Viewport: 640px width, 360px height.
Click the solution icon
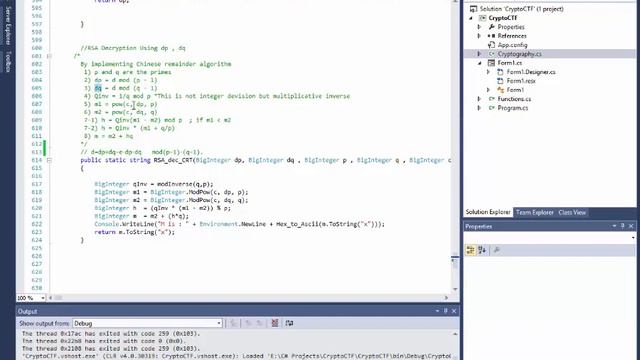(x=473, y=9)
